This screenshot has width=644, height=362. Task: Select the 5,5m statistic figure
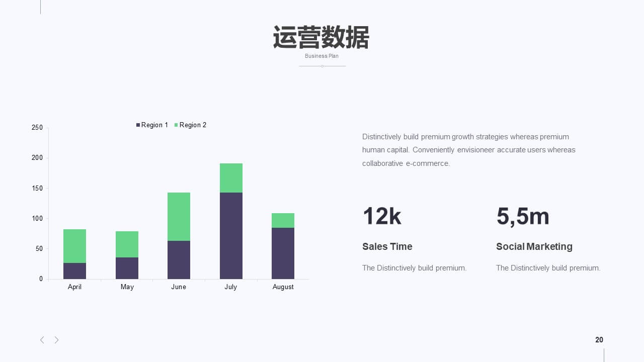tap(523, 217)
